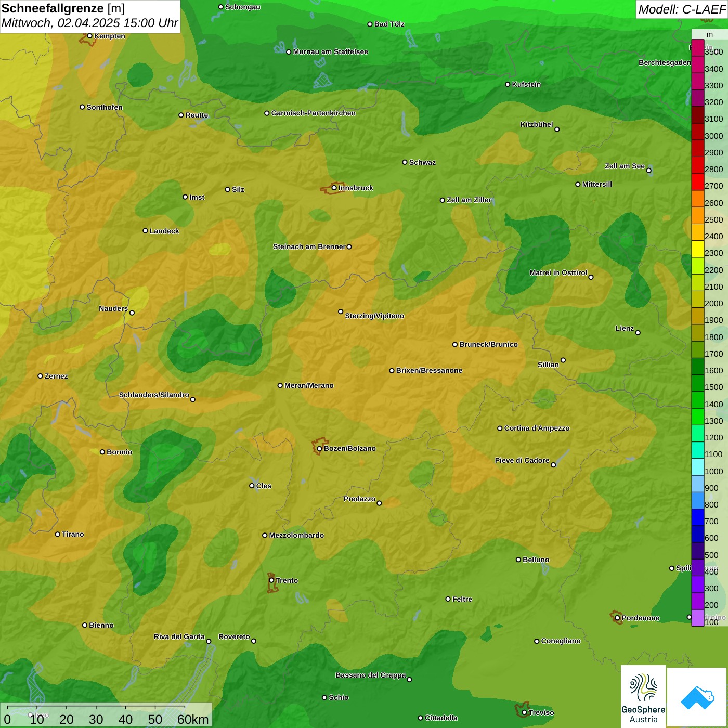Click the Imst label
The image size is (728, 728).
[x=197, y=197]
